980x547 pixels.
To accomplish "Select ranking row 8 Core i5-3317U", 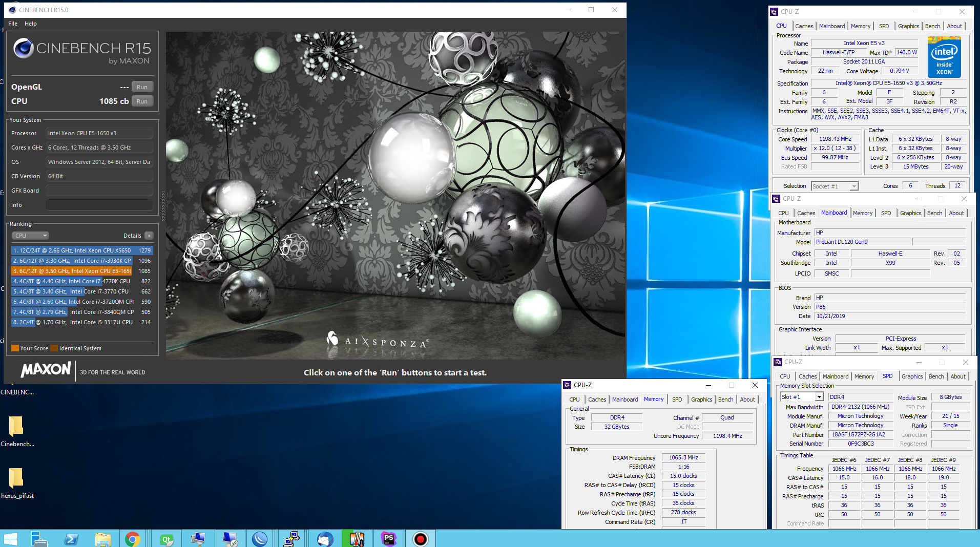I will click(82, 322).
